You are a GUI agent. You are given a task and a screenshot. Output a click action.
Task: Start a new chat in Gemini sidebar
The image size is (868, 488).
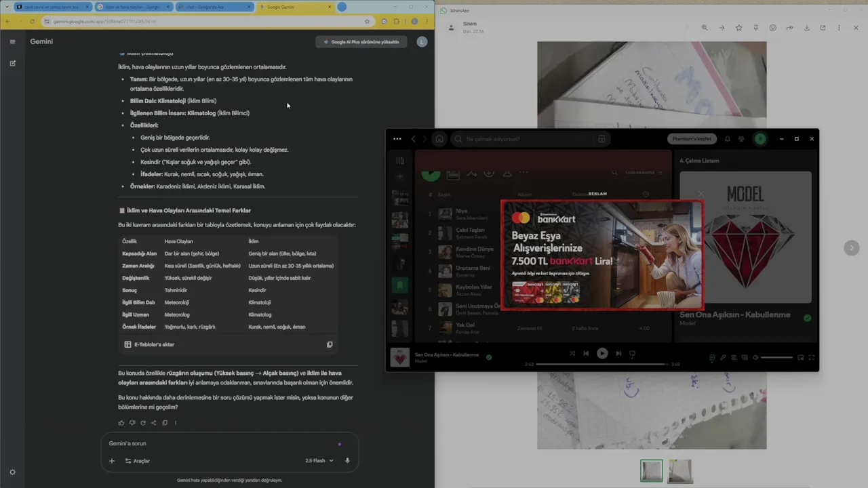point(12,63)
